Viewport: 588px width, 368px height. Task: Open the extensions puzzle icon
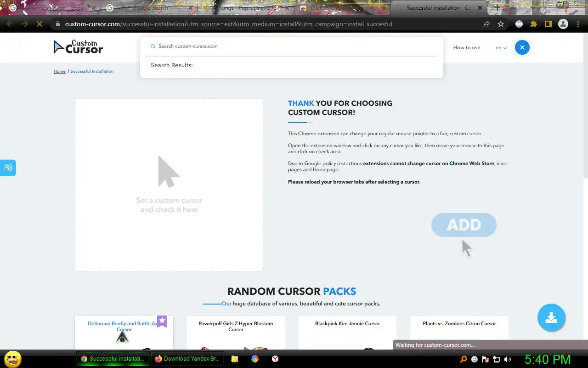pos(534,24)
